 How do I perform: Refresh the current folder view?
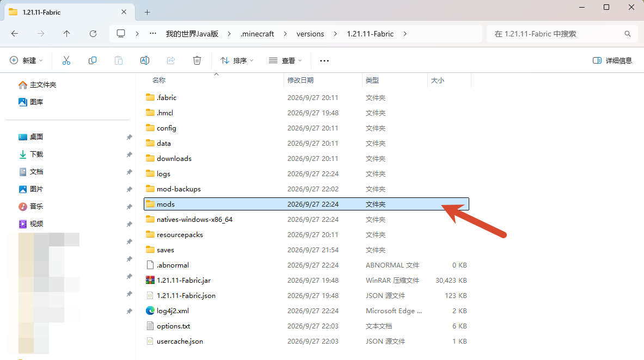tap(93, 34)
